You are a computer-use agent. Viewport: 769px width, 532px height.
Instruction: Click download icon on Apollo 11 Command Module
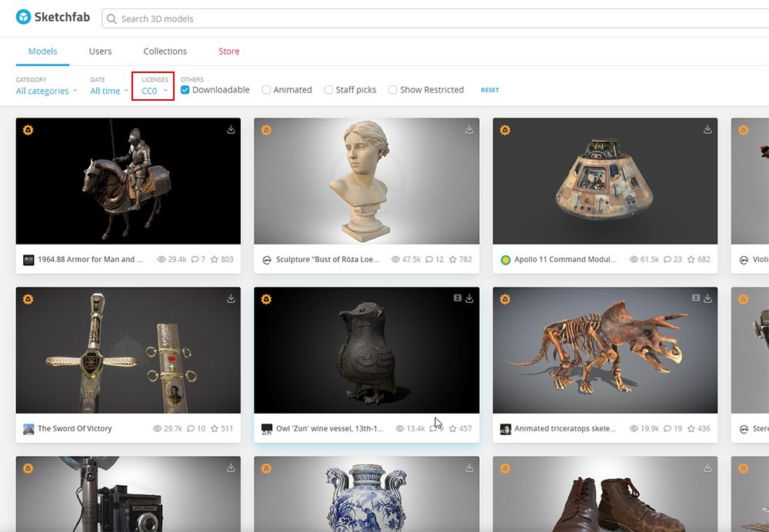click(x=707, y=130)
